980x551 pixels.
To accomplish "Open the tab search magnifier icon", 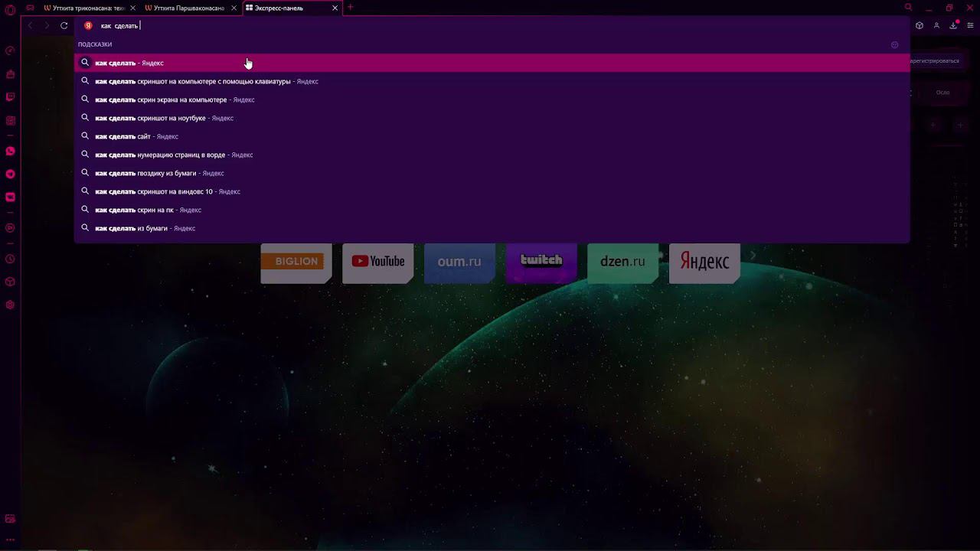I will [909, 8].
